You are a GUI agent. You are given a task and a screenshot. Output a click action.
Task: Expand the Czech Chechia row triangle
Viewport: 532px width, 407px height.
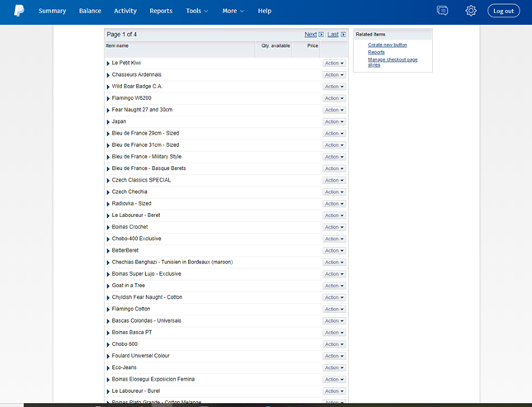tap(108, 192)
